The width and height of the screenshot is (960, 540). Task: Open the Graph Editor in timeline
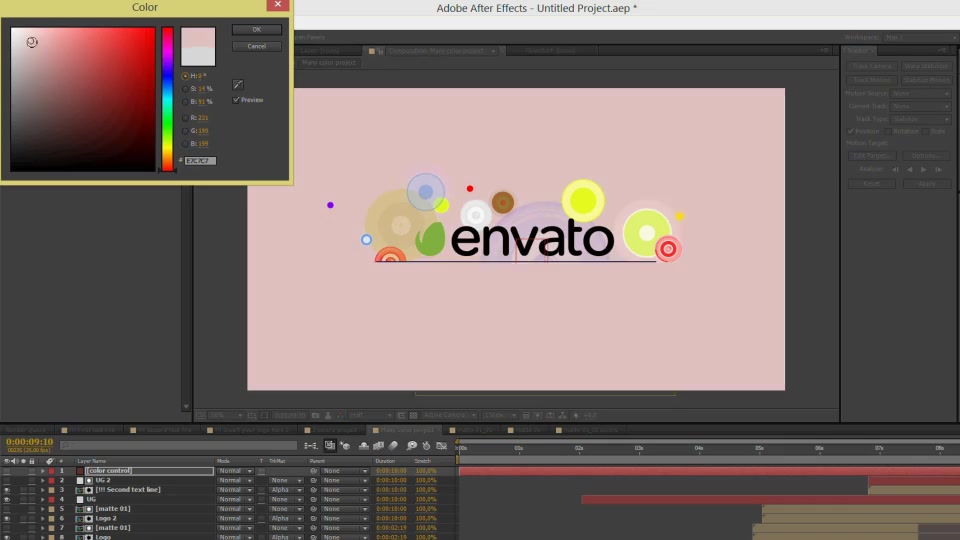pos(441,446)
